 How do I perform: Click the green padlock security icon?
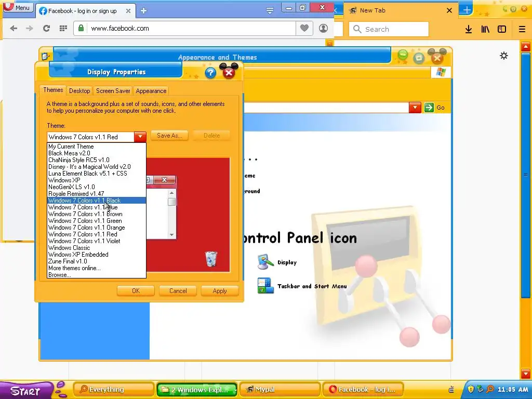coord(81,28)
